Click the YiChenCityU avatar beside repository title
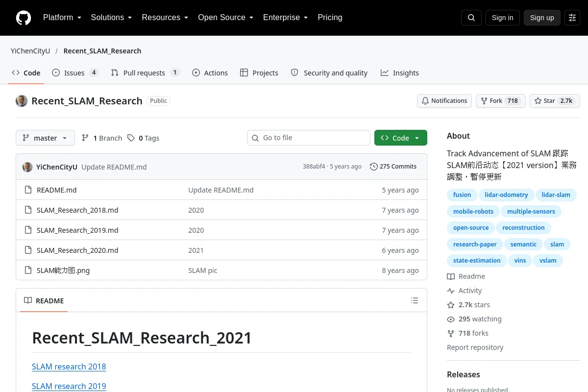Screen dimensions: 588x392 [22, 101]
